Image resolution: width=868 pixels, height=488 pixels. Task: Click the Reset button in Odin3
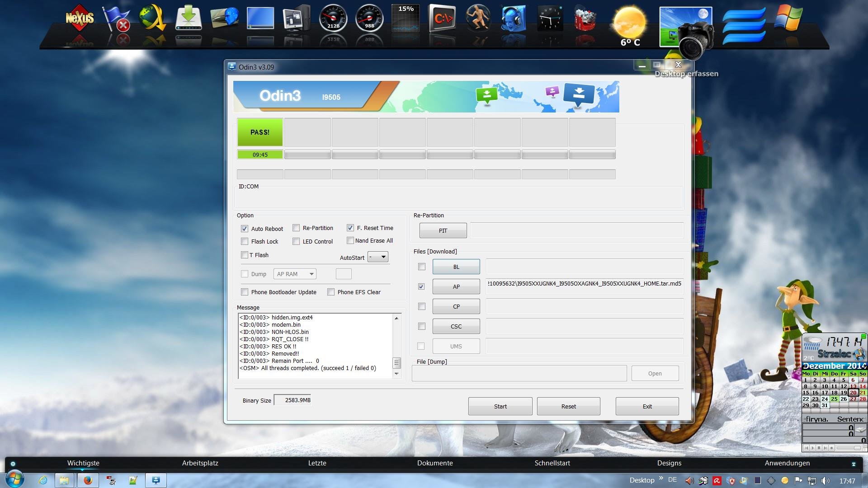coord(569,406)
